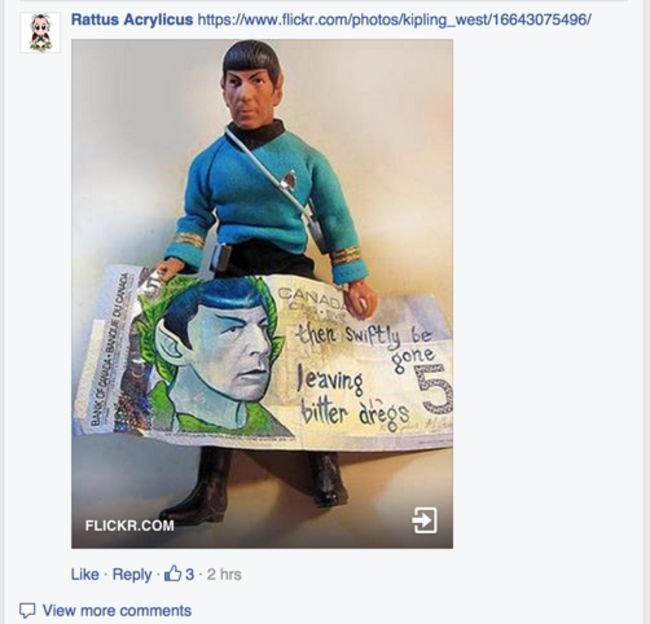Expand View more comments
The height and width of the screenshot is (624, 650).
[117, 610]
